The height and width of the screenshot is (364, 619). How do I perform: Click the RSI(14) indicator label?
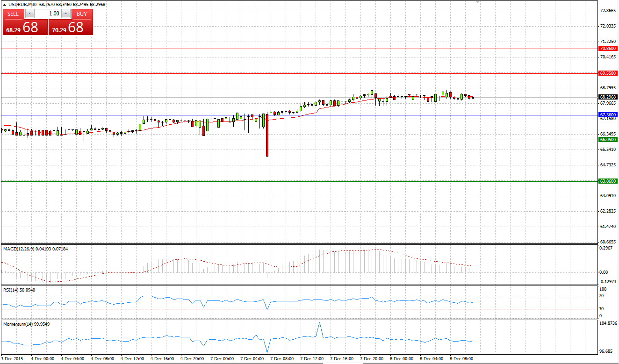coord(11,290)
